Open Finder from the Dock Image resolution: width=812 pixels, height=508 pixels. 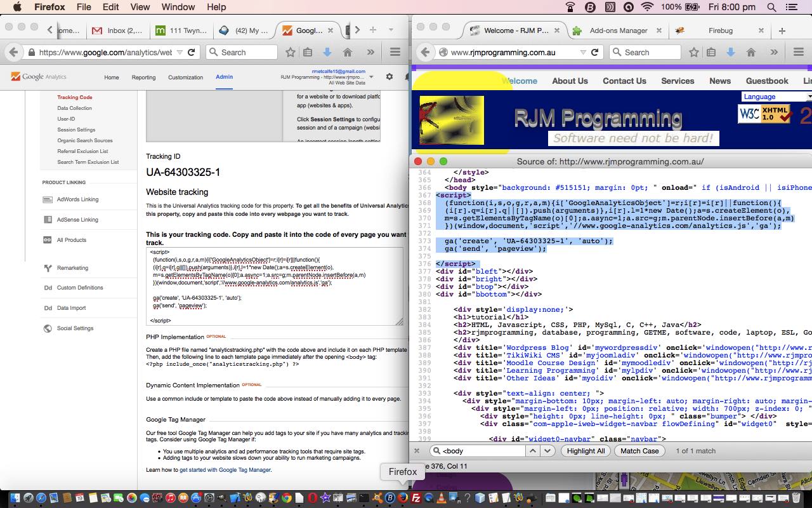click(x=14, y=498)
